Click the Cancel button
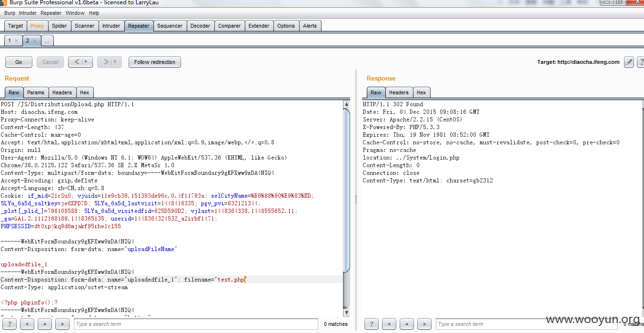 click(x=50, y=62)
